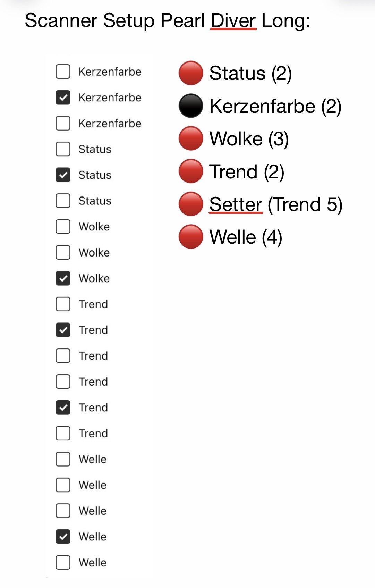Viewport: 375px width, 588px height.
Task: Check the first Welle checkbox
Action: pos(63,459)
